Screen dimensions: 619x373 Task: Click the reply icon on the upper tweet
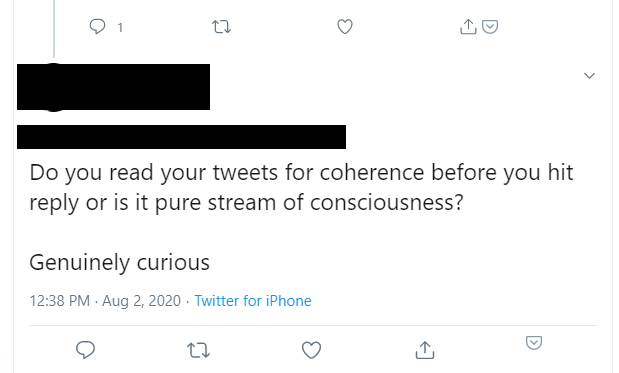coord(97,27)
